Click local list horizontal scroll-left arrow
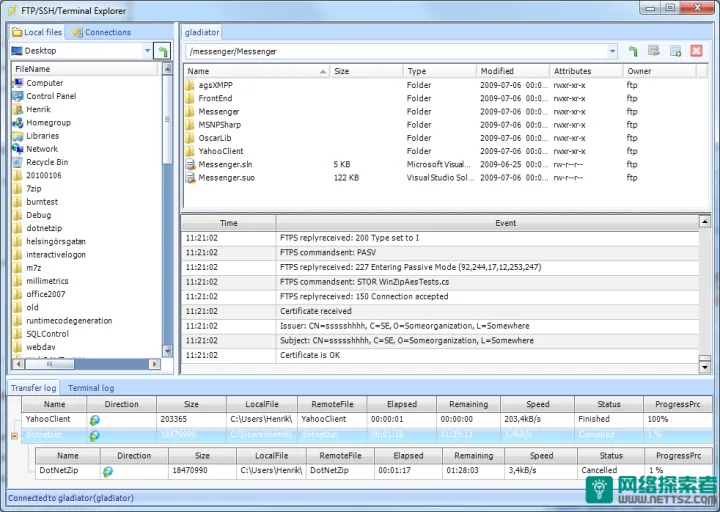720x512 pixels. point(18,364)
